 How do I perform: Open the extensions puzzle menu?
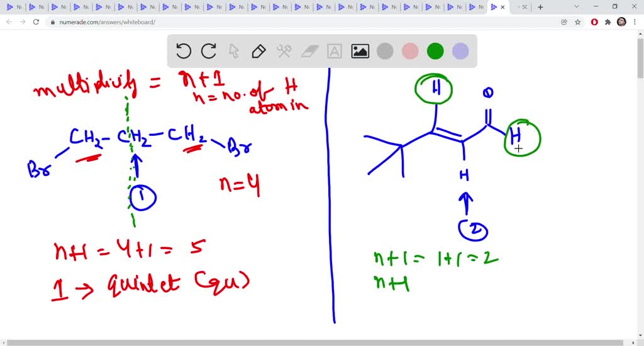click(x=608, y=21)
